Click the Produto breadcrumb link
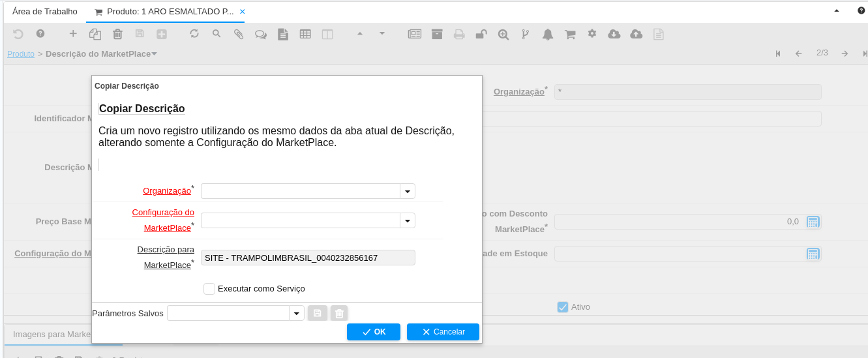This screenshot has height=358, width=868. coord(21,53)
